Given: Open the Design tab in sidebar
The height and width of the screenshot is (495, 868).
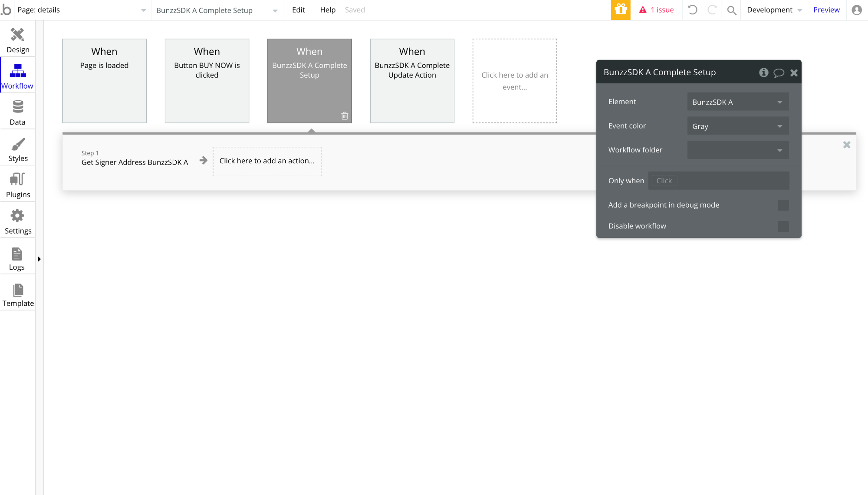Looking at the screenshot, I should (17, 40).
